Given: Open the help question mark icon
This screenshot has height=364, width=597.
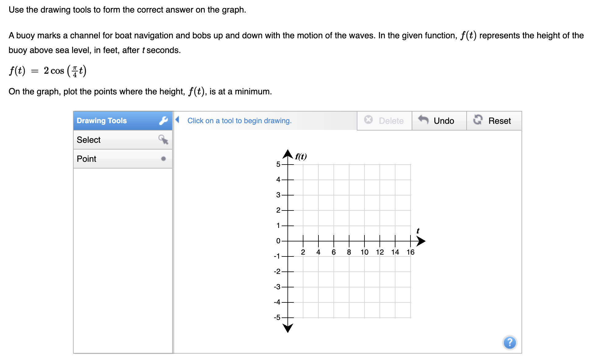Looking at the screenshot, I should tap(510, 343).
